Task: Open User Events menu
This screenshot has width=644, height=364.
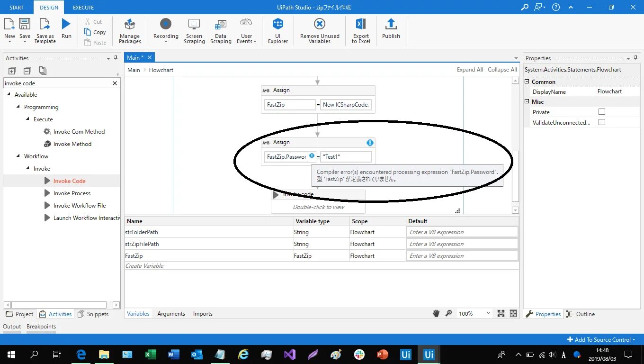Action: [246, 31]
